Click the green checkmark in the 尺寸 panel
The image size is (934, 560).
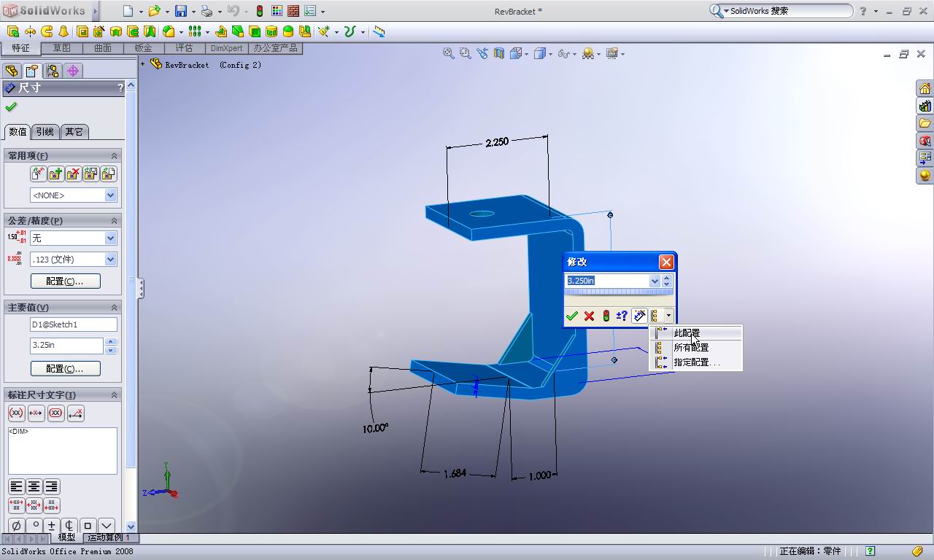11,107
